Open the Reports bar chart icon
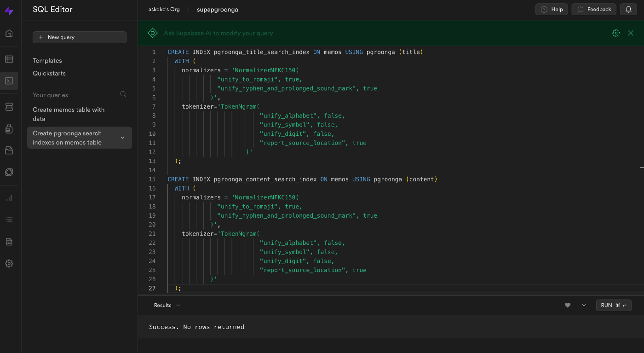Screen dimensions: 644x353 click(9, 198)
